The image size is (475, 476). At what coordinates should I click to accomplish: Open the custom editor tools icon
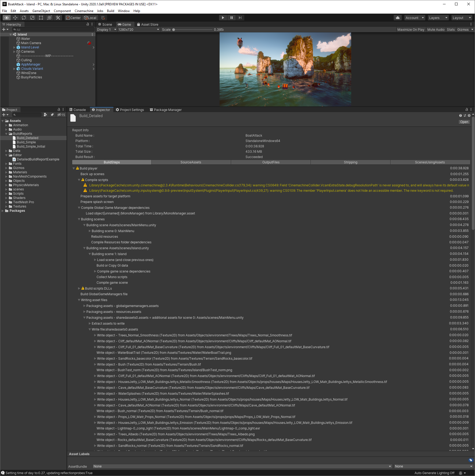(x=58, y=18)
